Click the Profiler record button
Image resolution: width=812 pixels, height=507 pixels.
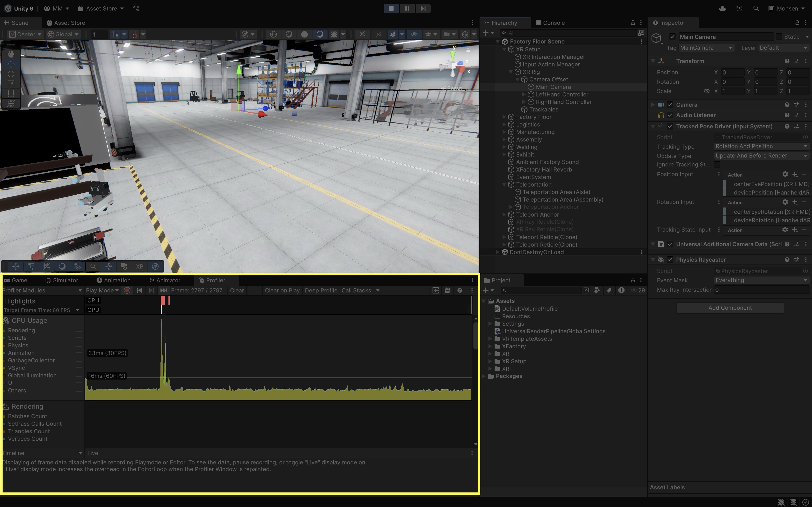click(127, 290)
